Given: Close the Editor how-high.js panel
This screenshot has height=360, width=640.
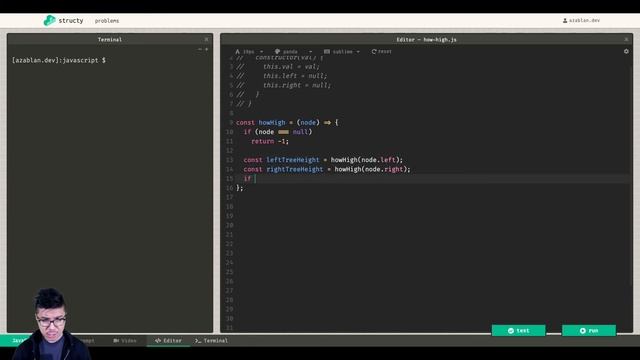Looking at the screenshot, I should coord(626,40).
